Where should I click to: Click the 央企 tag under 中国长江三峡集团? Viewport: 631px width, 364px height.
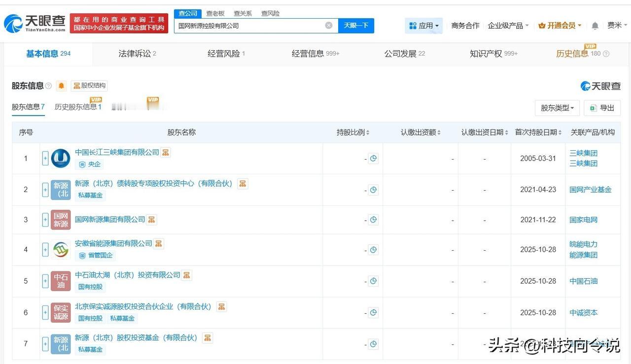click(x=90, y=164)
